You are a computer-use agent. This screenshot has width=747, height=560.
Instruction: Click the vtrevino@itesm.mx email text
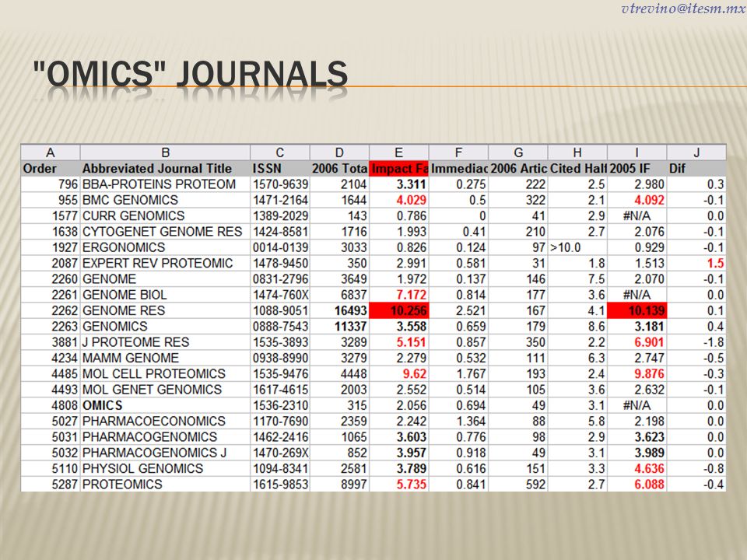tap(684, 9)
